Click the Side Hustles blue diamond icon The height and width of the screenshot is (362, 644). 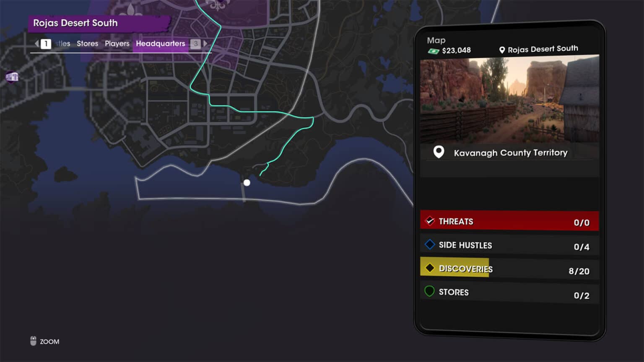point(430,244)
